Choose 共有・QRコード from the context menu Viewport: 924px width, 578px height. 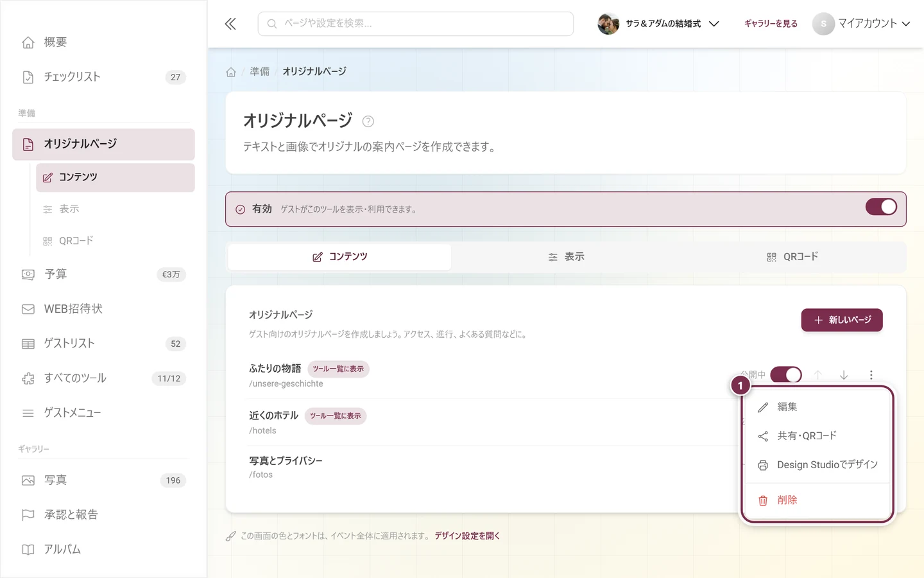817,436
